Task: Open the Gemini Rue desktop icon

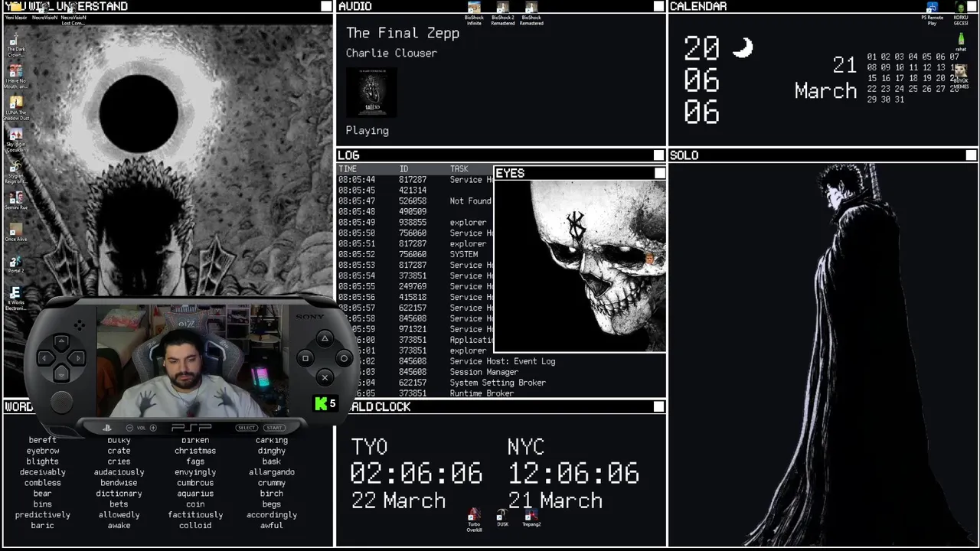Action: pyautogui.click(x=15, y=201)
